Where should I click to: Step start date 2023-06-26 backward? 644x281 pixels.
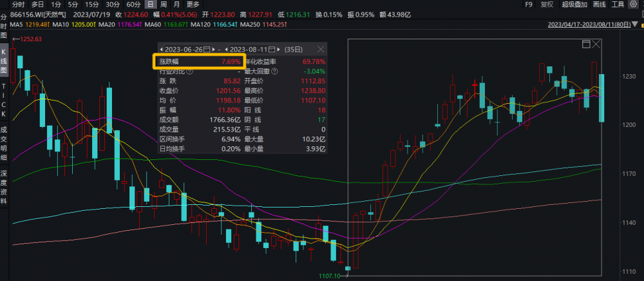pos(162,49)
